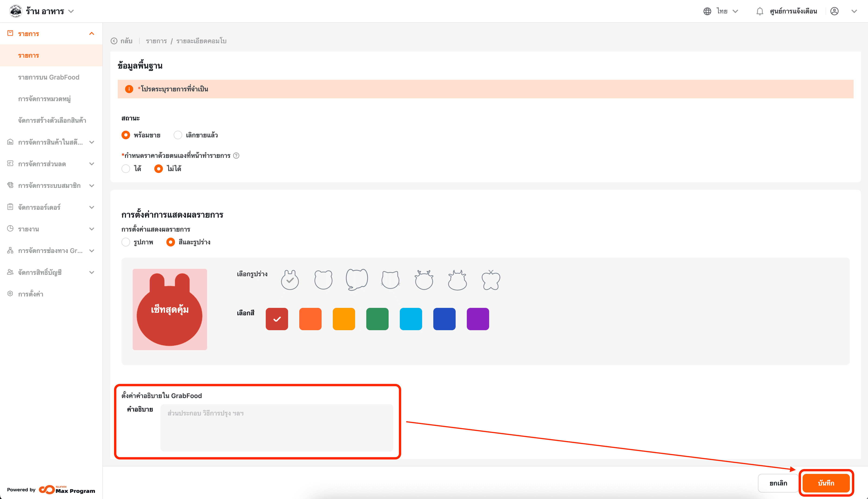Click the help icon beside price setting

point(236,156)
